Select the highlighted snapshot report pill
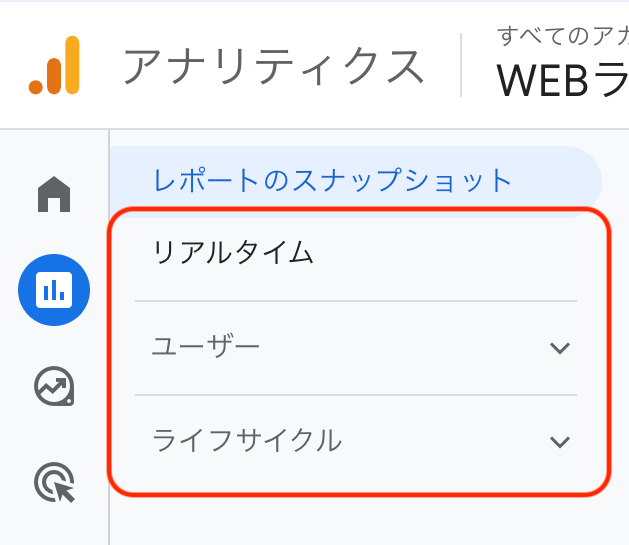This screenshot has height=545, width=629. pyautogui.click(x=355, y=182)
